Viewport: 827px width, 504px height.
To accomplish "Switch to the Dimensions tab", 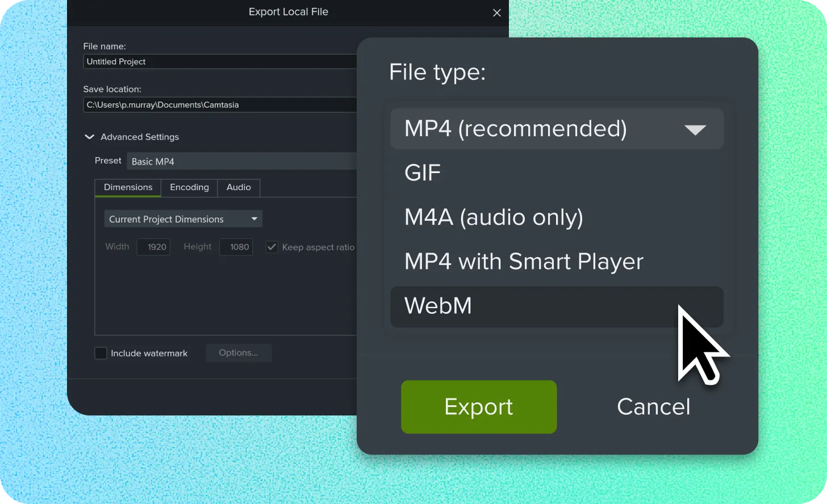I will pyautogui.click(x=128, y=187).
